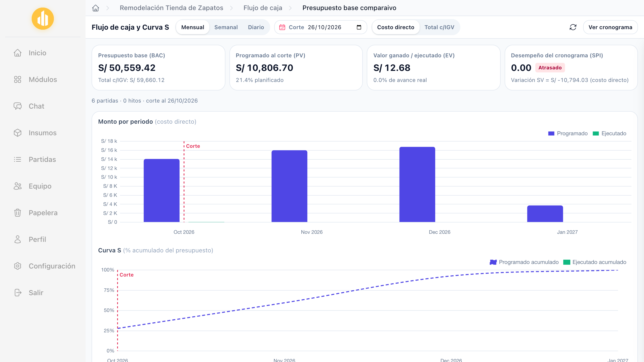The width and height of the screenshot is (644, 362).
Task: Open Partidas in the sidebar menu
Action: click(x=43, y=159)
